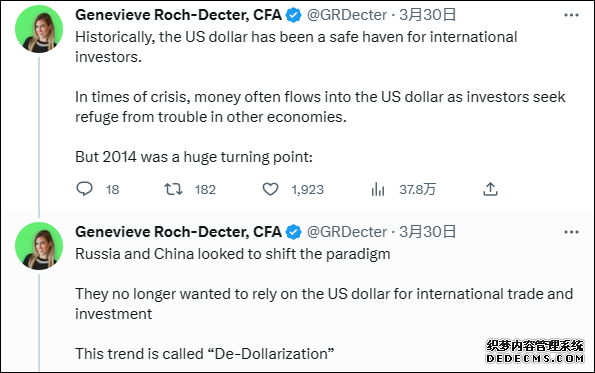Click the 182 retweet count
This screenshot has width=595, height=373.
point(205,189)
